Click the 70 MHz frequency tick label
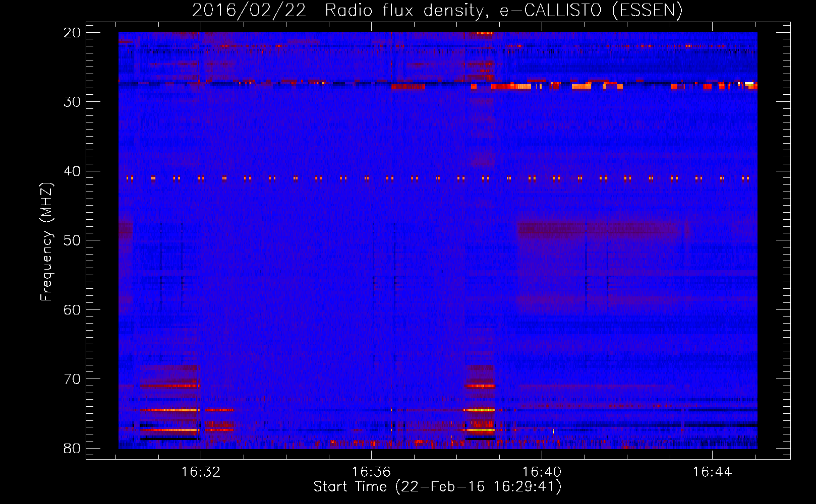Image resolution: width=816 pixels, height=504 pixels. (x=72, y=379)
